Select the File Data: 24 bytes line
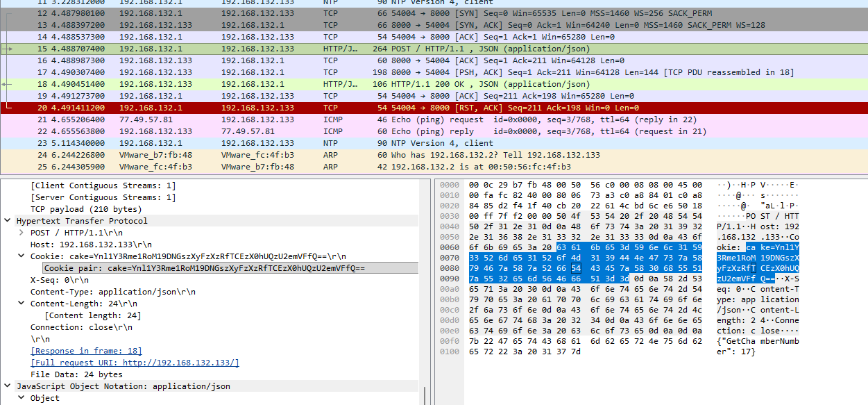 [76, 374]
